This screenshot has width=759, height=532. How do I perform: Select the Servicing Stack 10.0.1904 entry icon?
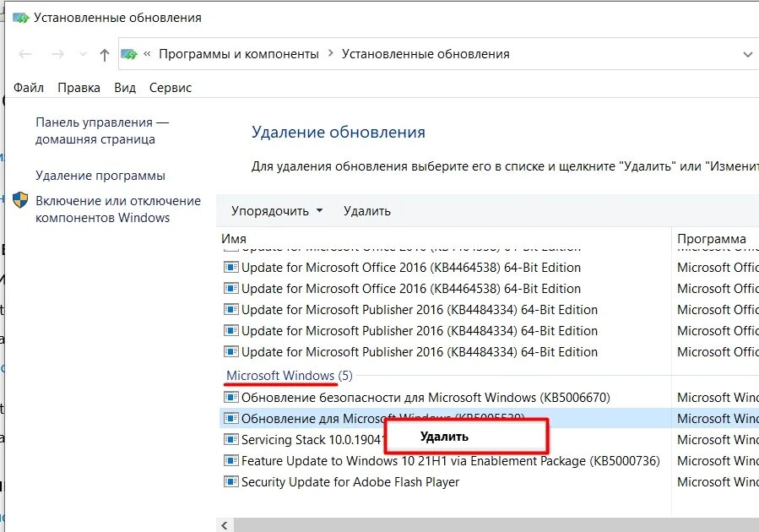(x=230, y=440)
